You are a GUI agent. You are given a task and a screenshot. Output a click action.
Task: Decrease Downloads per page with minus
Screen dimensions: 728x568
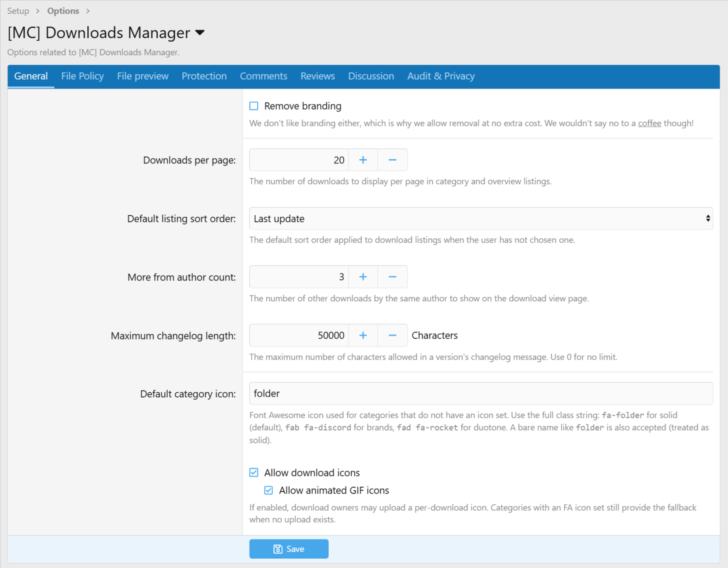393,160
